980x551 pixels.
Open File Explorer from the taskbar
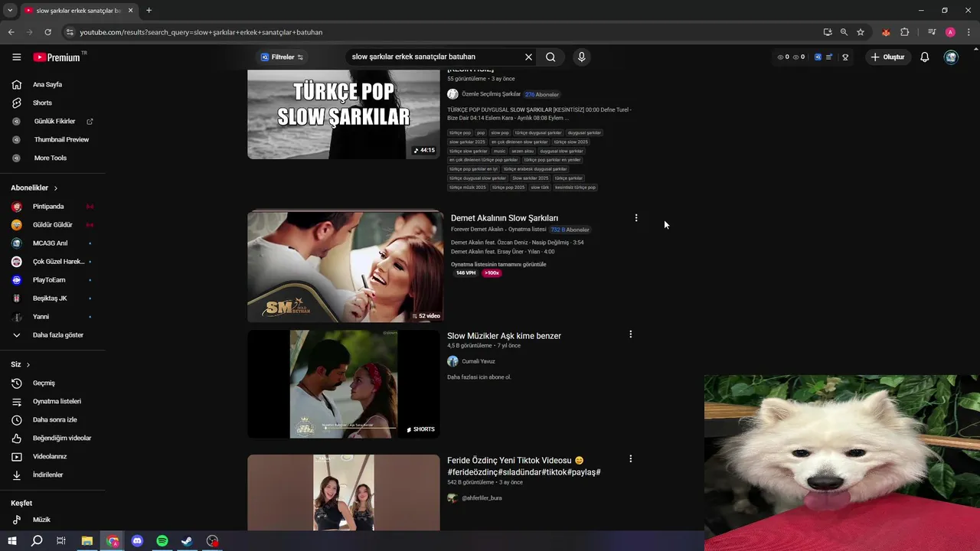tap(87, 541)
